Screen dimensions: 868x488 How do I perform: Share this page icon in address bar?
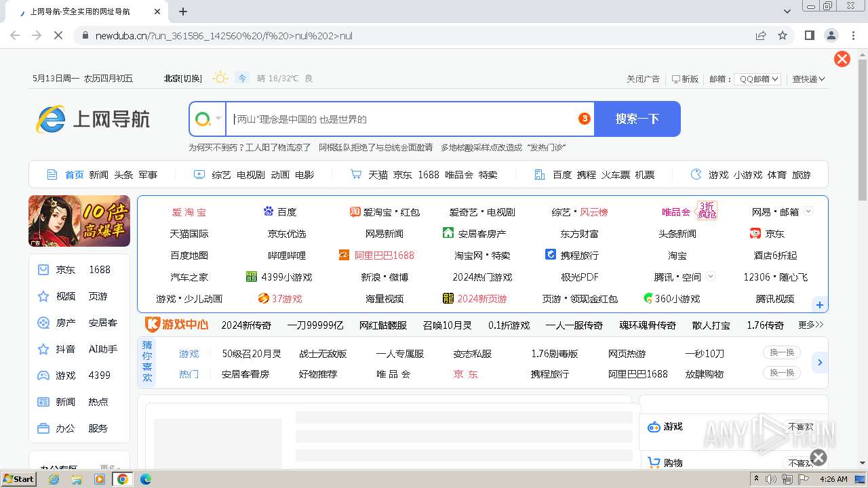tap(761, 35)
